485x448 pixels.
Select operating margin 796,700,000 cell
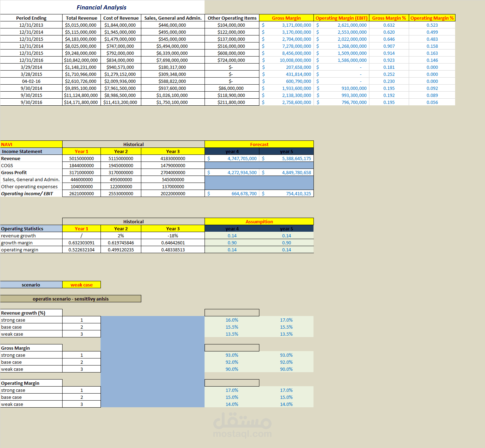[341, 102]
